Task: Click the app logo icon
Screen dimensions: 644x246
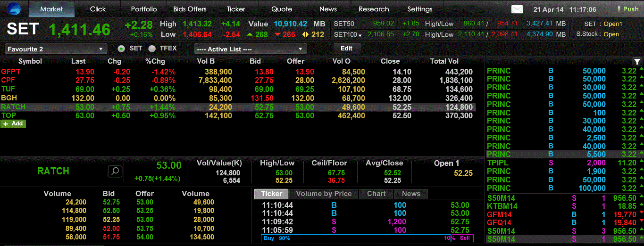Action: pyautogui.click(x=14, y=9)
